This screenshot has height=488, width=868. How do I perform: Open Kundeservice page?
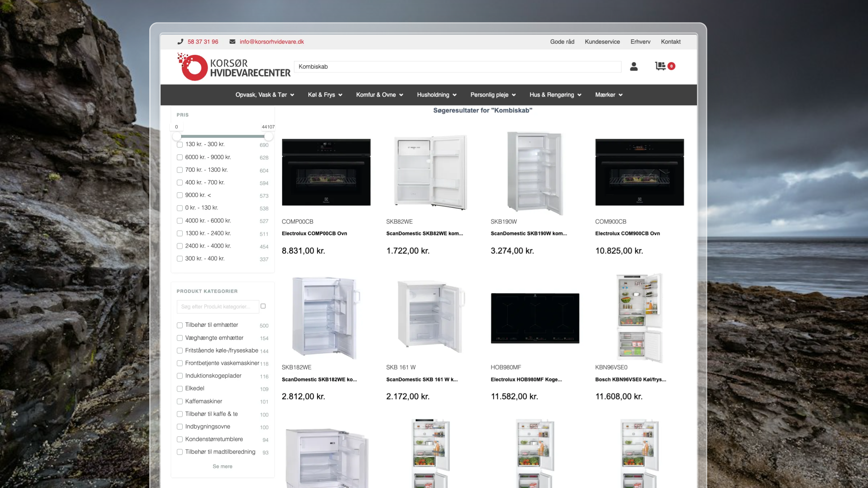pos(602,42)
